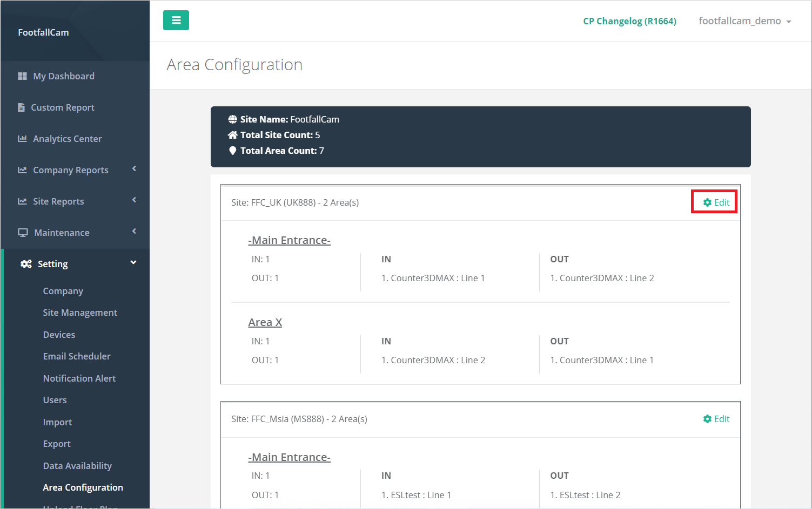Open the footfallcam_demo user dropdown
This screenshot has width=812, height=509.
click(x=744, y=21)
